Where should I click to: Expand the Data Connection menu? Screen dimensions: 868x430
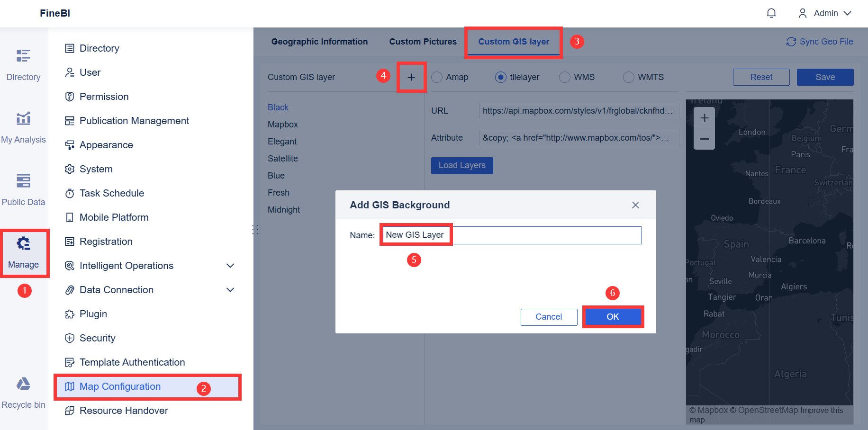230,290
